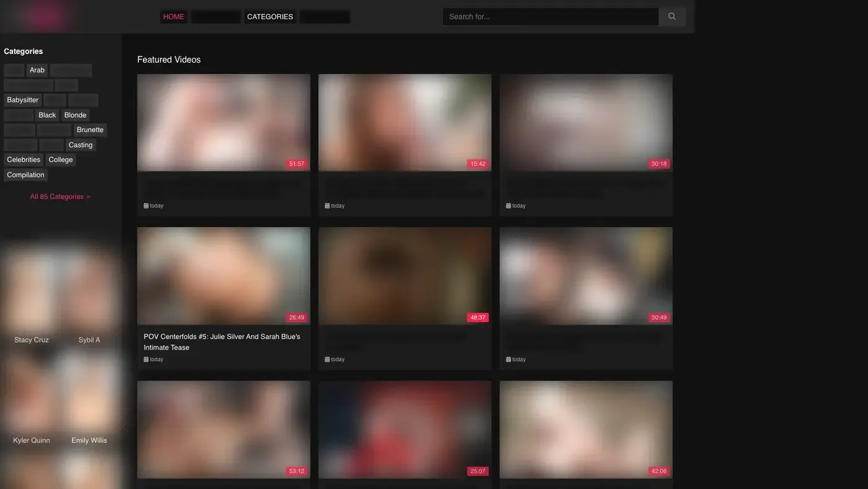868x489 pixels.
Task: Click the 26:49 duration badge
Action: coord(296,318)
